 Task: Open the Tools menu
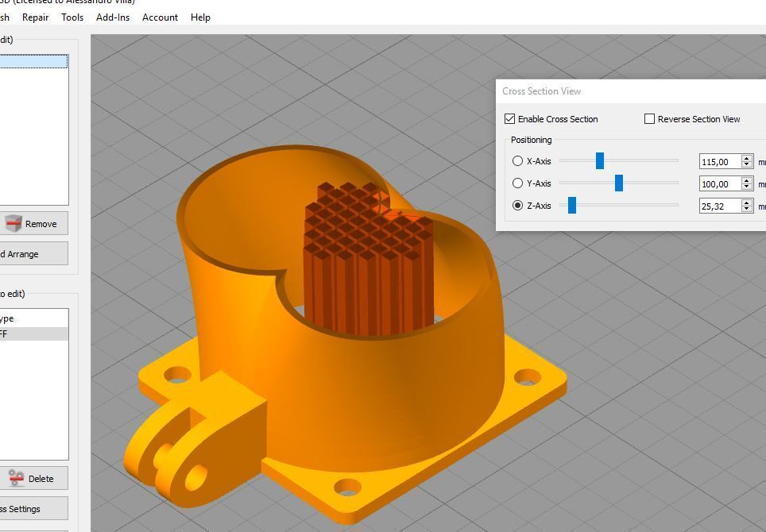click(x=72, y=17)
